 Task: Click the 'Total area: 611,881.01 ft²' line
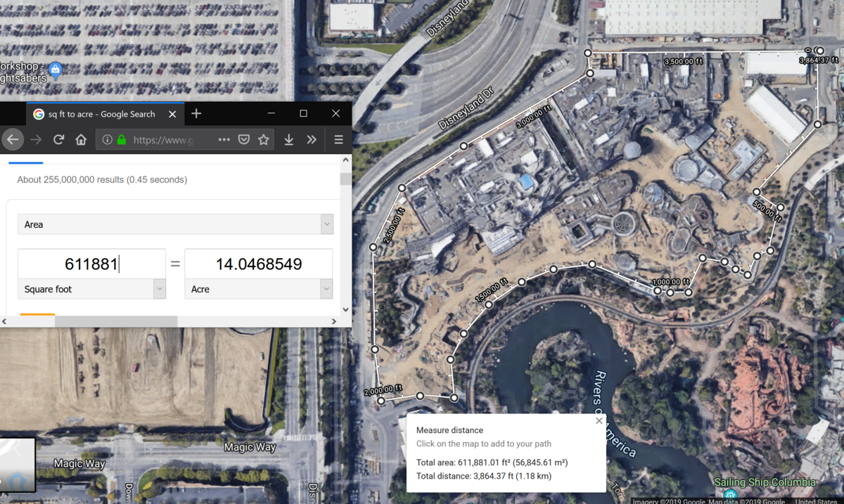pos(492,463)
